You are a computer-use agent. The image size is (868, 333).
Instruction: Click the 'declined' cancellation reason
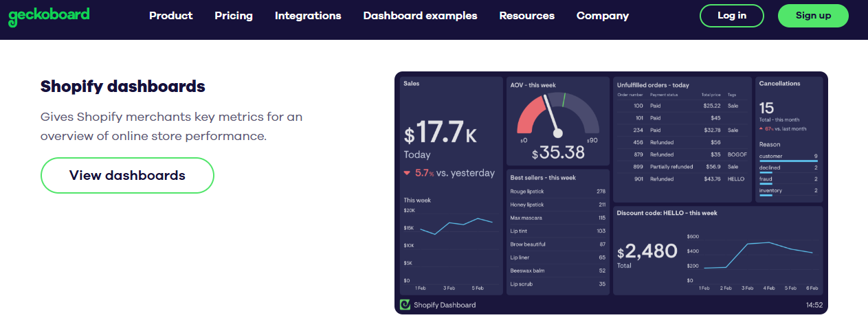[788, 168]
